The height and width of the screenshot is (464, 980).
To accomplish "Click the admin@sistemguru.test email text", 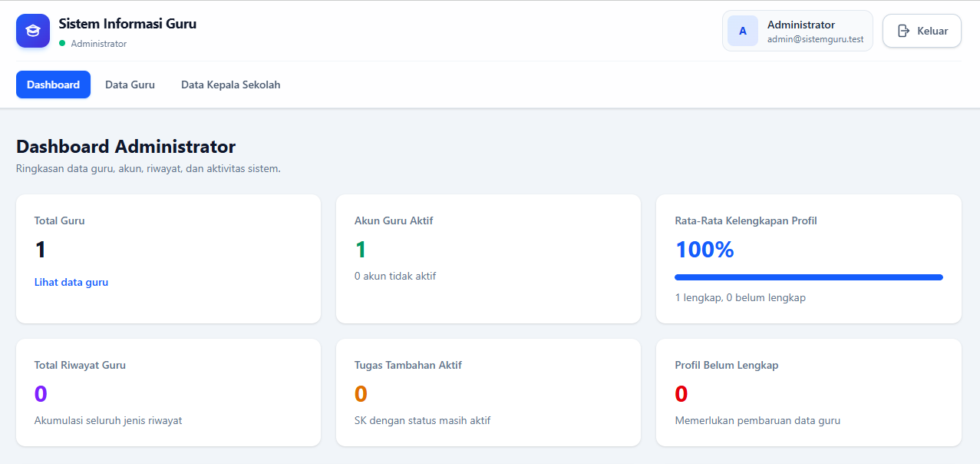I will 816,39.
